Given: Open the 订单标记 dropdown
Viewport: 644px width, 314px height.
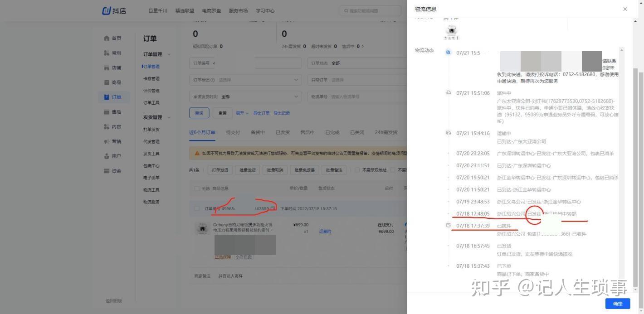Looking at the screenshot, I should coord(245,80).
